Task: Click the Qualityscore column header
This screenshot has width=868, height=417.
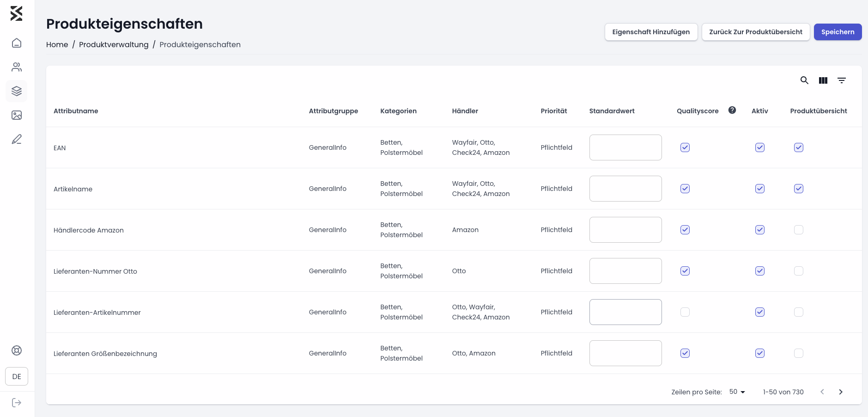Action: pos(698,111)
